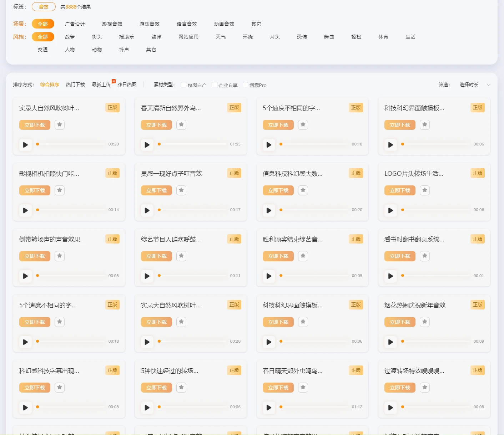Download the 倒带转场声的声音效果 sound

[35, 256]
